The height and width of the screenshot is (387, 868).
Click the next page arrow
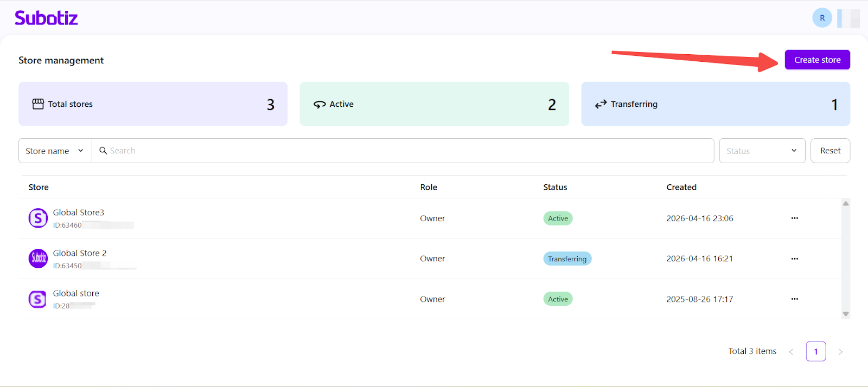coord(840,352)
